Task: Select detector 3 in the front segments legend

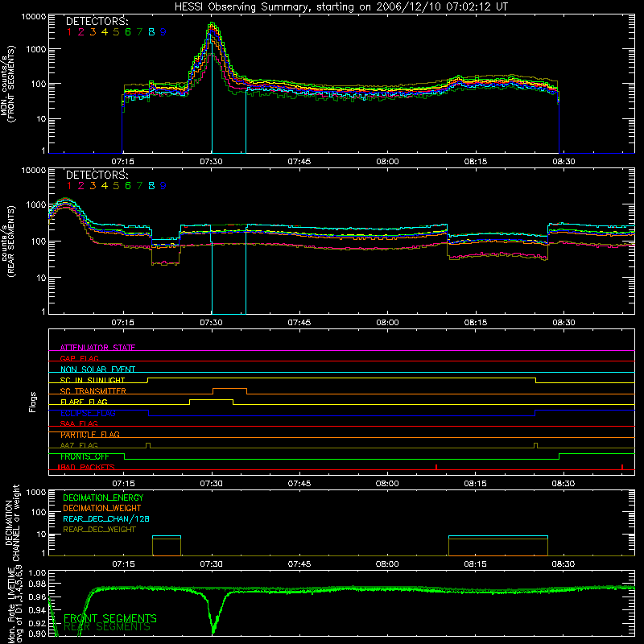Action: 93,32
